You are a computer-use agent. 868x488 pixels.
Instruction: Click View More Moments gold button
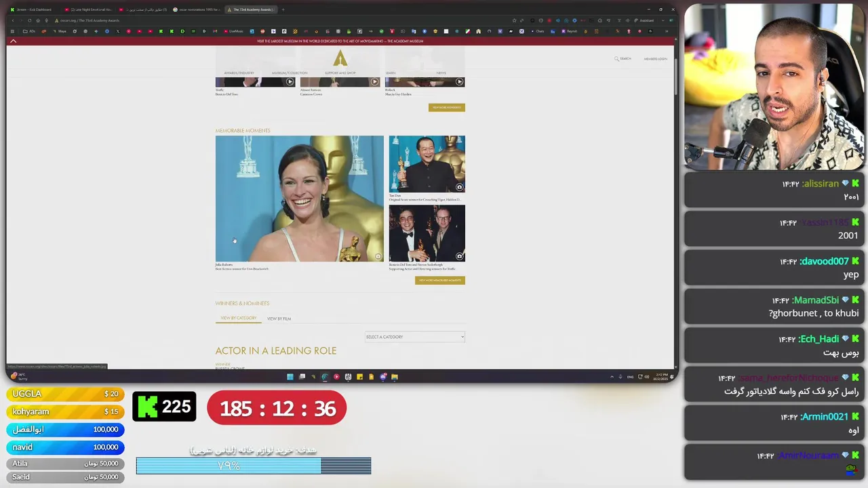pos(446,107)
